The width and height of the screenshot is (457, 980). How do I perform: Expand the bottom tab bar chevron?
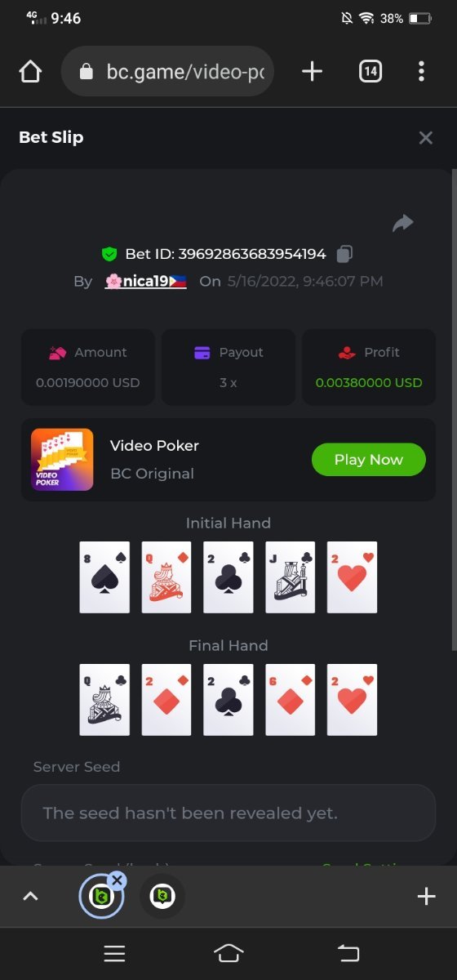click(30, 897)
